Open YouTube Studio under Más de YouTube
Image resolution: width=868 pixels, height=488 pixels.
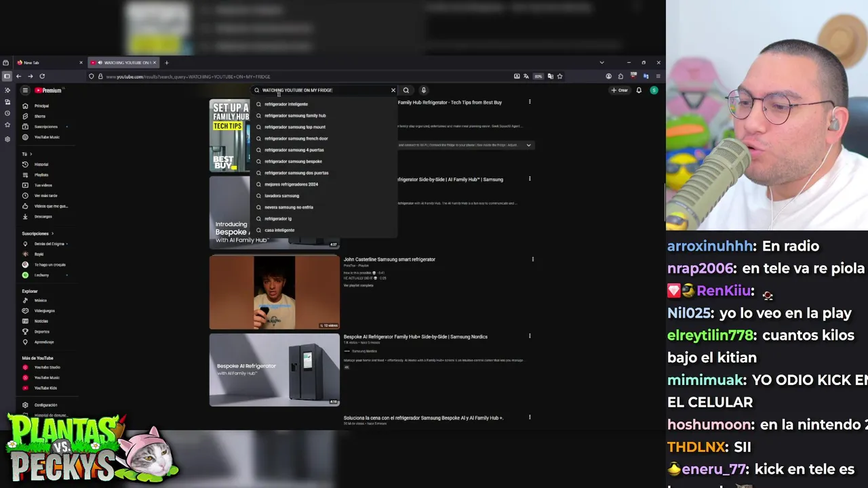pyautogui.click(x=46, y=367)
